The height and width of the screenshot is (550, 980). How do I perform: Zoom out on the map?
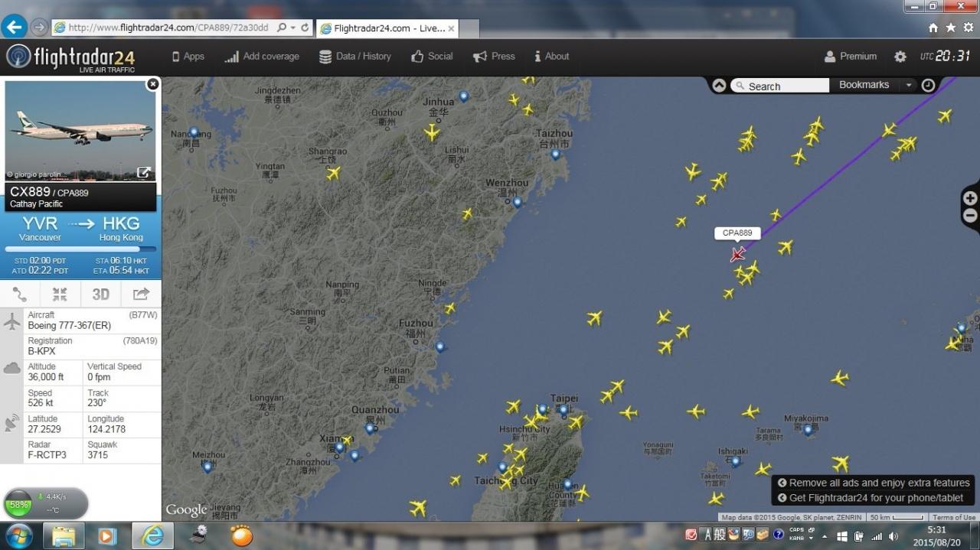(970, 216)
